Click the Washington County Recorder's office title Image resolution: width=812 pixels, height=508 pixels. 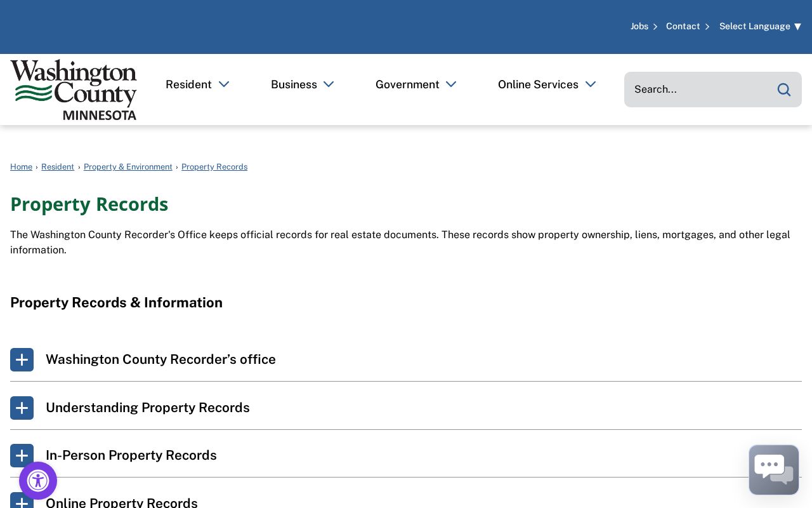pyautogui.click(x=160, y=359)
